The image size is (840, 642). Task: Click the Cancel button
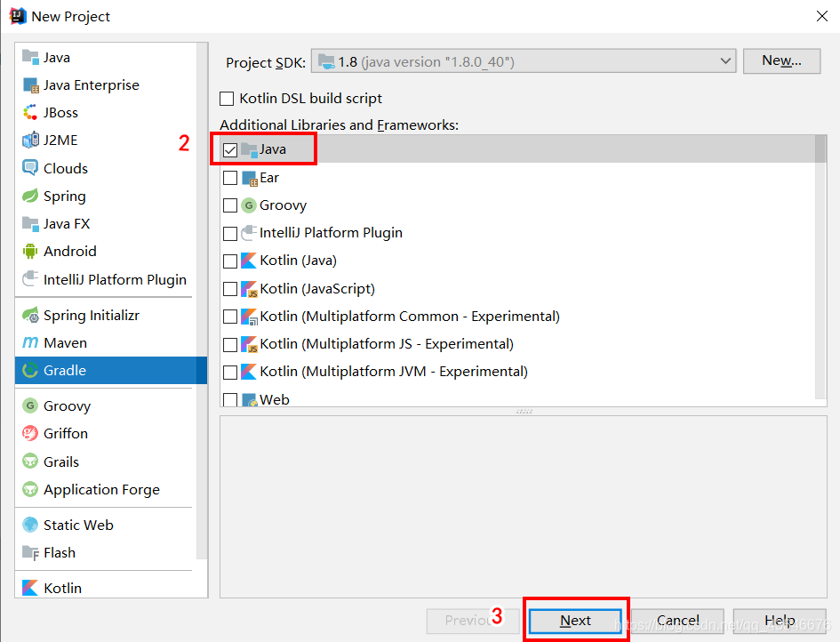click(x=677, y=621)
